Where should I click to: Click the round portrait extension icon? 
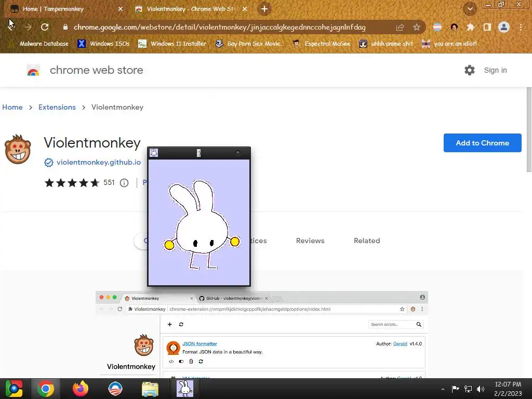(x=454, y=27)
